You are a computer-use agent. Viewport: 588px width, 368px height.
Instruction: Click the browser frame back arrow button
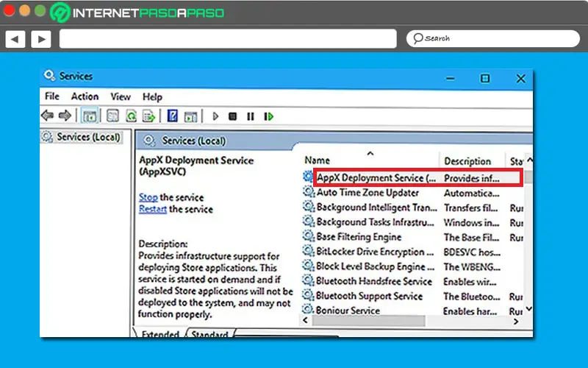pos(15,39)
